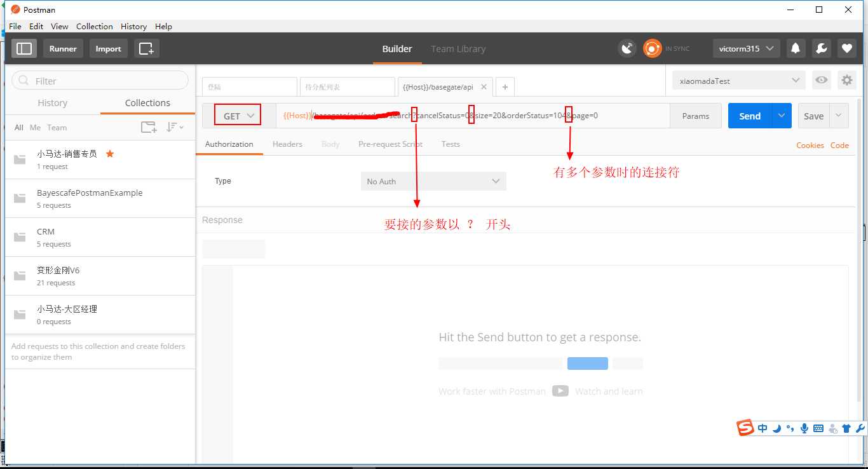Close the {{Host}}/basegate/api tab

484,87
